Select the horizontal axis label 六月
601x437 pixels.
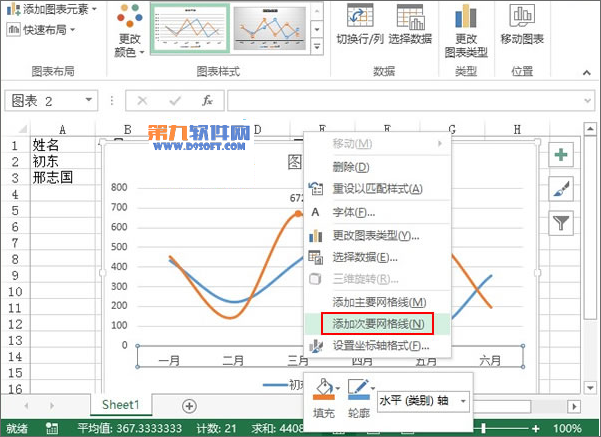(490, 360)
